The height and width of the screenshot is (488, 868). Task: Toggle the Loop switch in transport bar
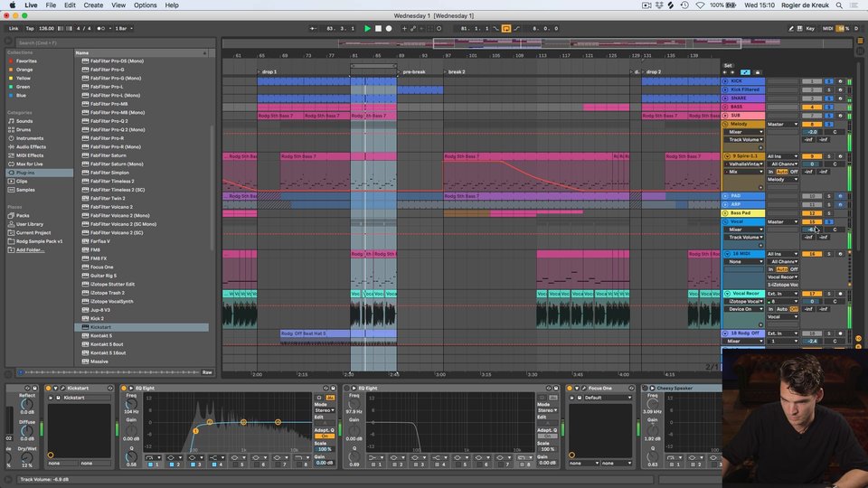tap(506, 28)
